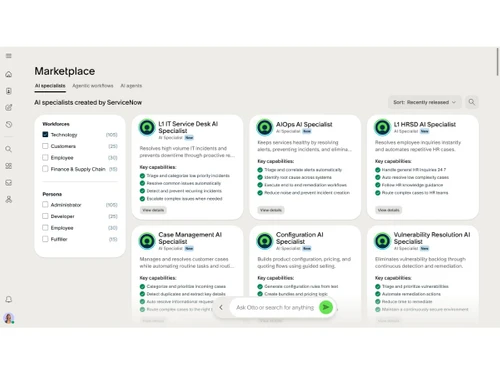Check the Customers workforce checkbox

coord(45,146)
